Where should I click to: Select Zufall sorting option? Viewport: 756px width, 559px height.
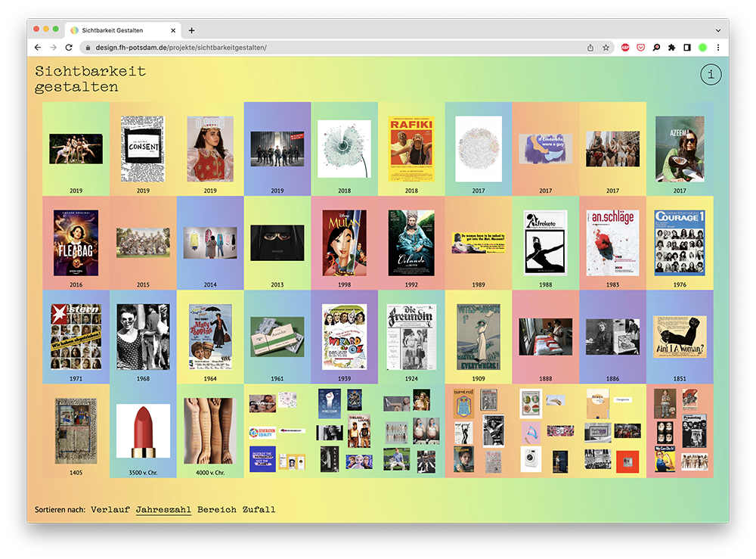[x=259, y=510]
